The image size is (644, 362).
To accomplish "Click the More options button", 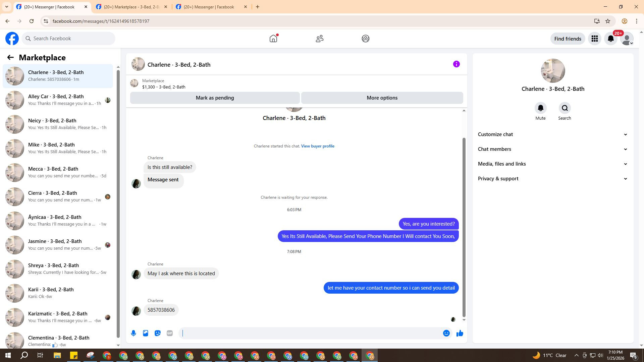I will 382,98.
